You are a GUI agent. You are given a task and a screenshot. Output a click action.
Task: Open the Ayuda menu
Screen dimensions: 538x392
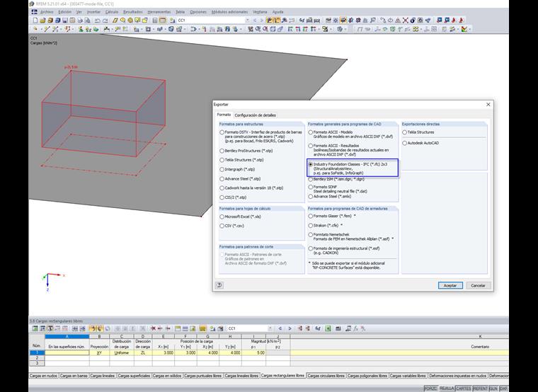point(277,12)
